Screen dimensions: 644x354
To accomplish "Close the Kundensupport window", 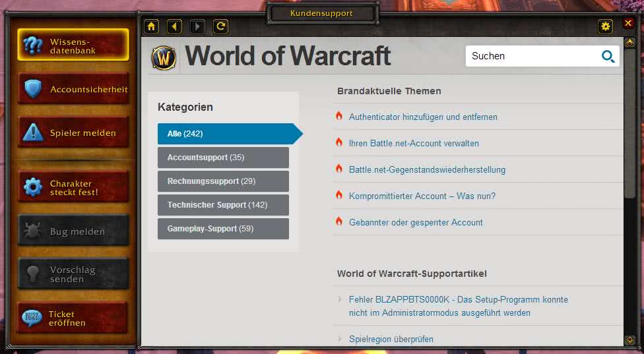I will point(628,23).
